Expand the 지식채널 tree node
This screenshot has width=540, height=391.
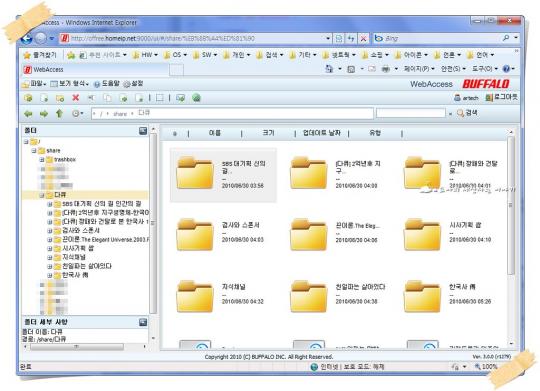(x=50, y=257)
